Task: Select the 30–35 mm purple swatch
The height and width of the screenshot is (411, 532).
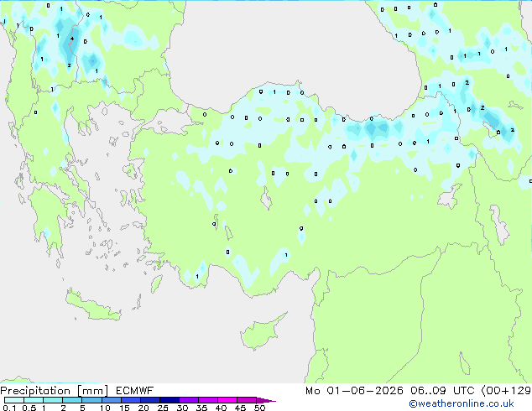Action: click(189, 400)
